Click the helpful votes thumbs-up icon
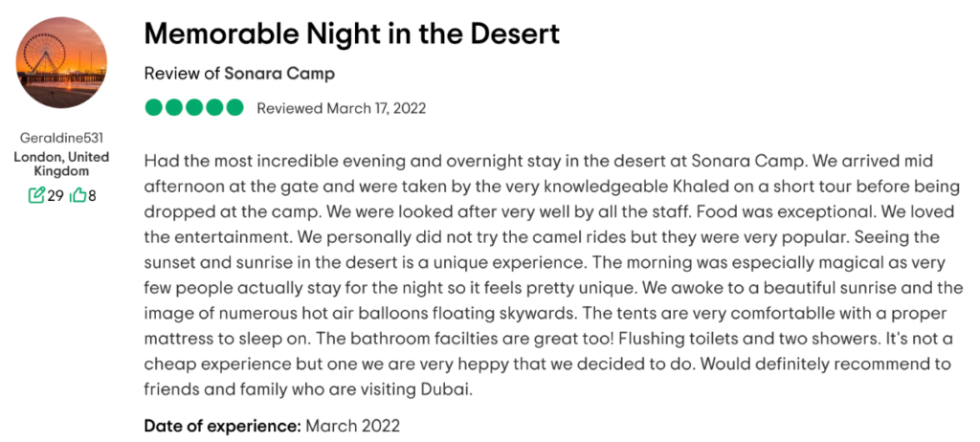Viewport: 980px width, 442px height. point(78,196)
